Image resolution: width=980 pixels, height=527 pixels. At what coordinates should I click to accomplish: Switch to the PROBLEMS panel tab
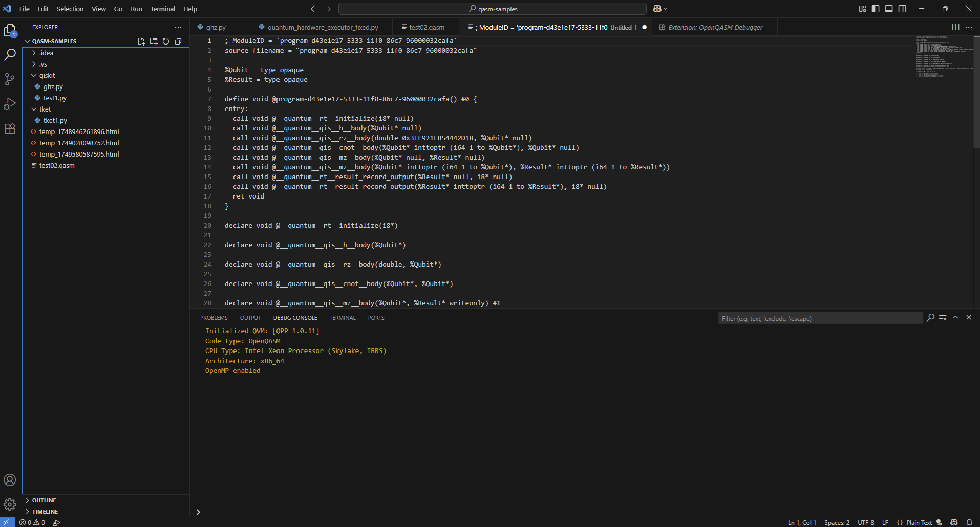(214, 318)
